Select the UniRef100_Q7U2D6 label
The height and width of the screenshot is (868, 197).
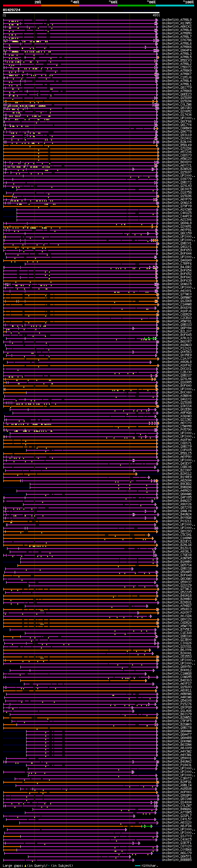[x=177, y=149]
